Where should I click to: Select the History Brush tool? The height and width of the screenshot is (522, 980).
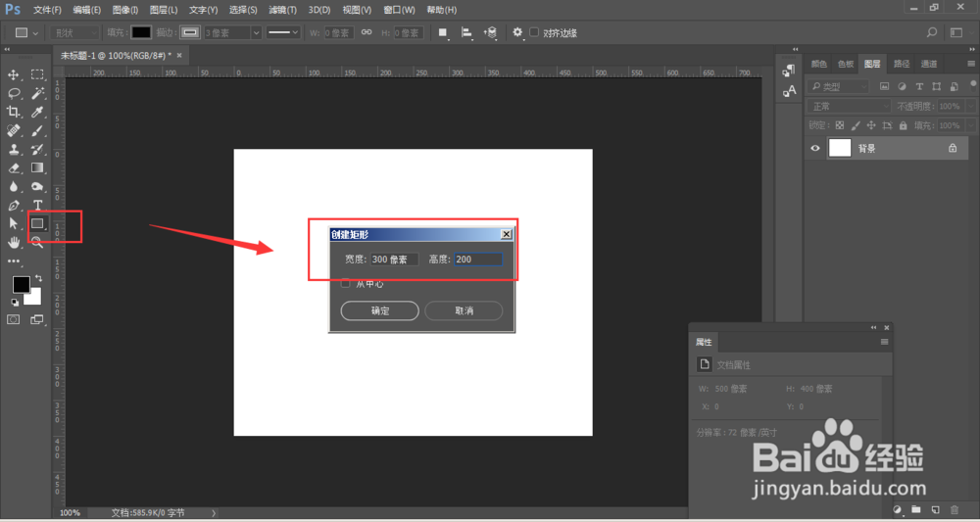(37, 150)
